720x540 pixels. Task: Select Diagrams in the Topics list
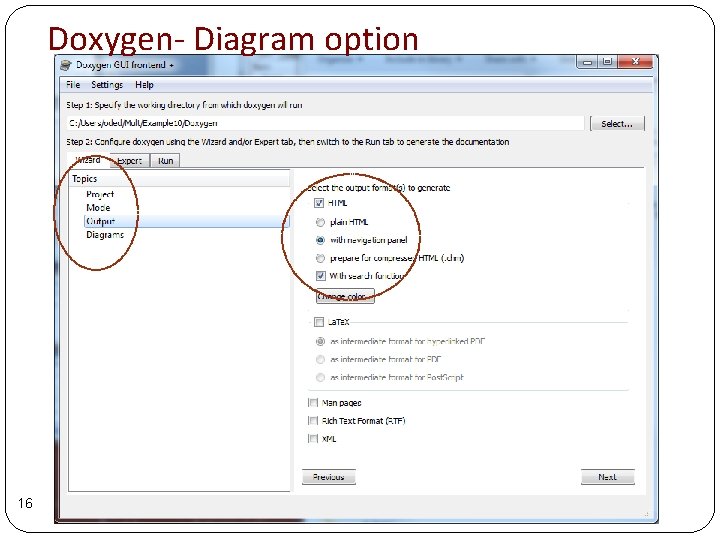(x=105, y=235)
